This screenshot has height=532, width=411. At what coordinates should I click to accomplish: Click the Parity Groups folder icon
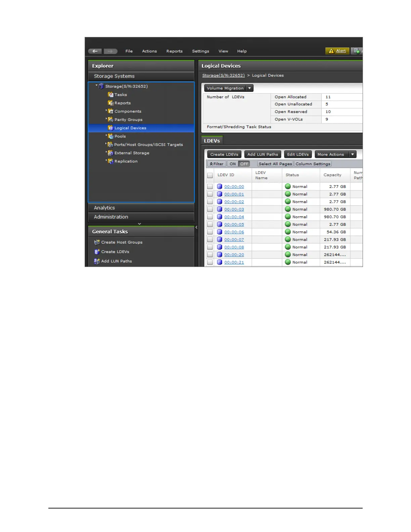tap(110, 120)
